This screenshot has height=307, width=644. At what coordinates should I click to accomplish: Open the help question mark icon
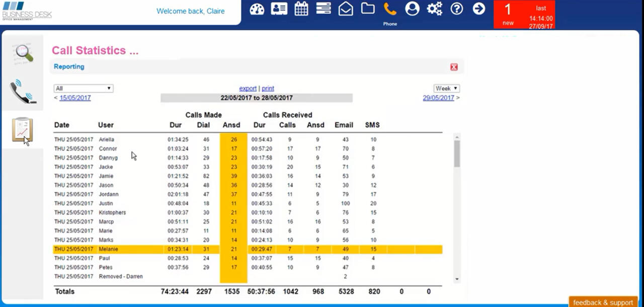pos(456,9)
